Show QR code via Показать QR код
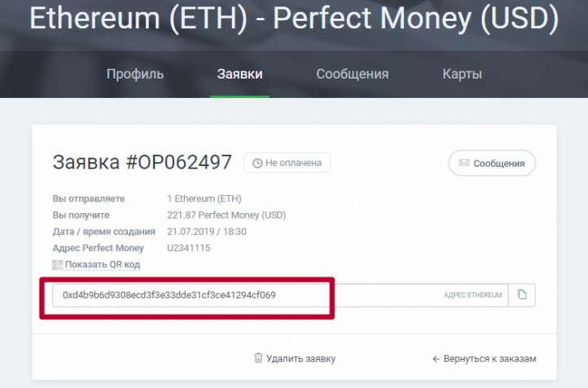The image size is (588, 388). [x=102, y=264]
